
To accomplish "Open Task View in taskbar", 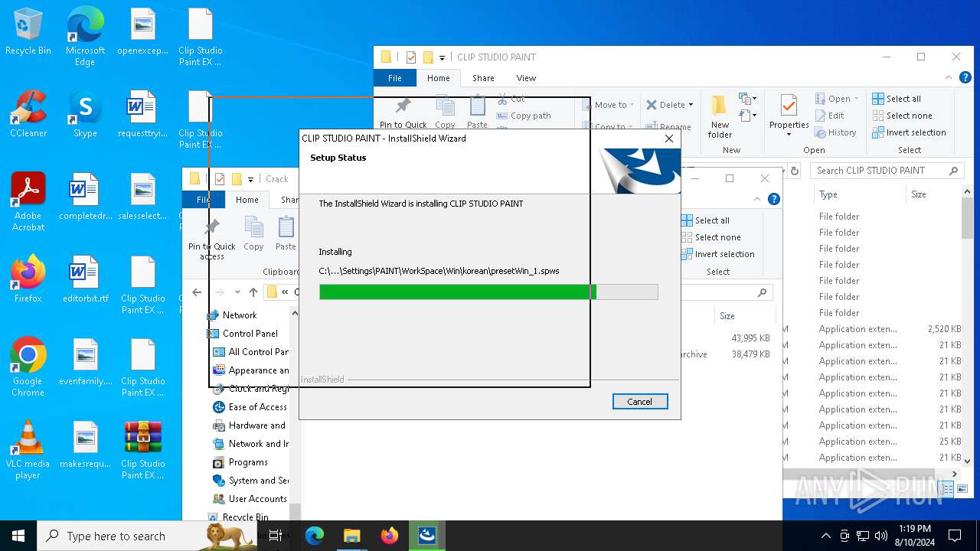I will click(x=276, y=536).
